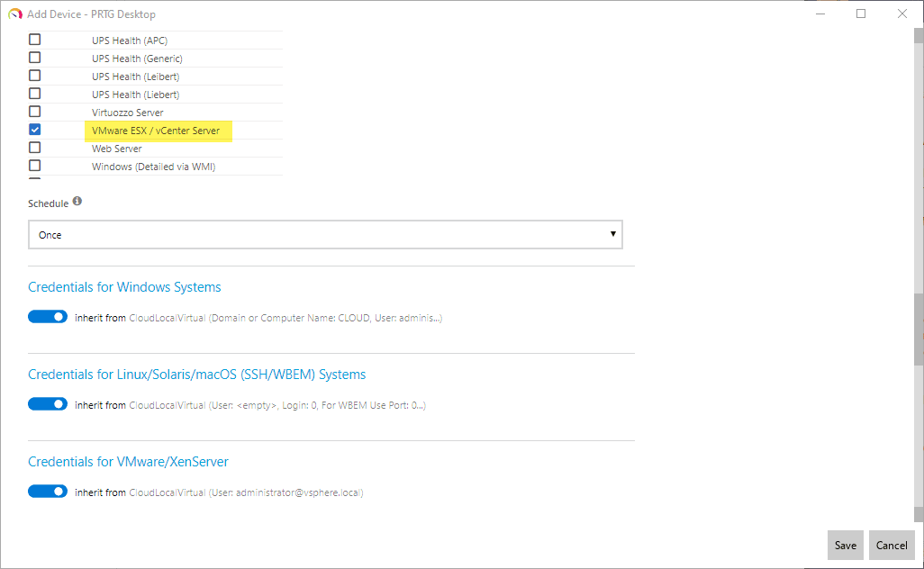This screenshot has width=924, height=569.
Task: Uncheck VMware ESX / vCenter Server checkbox
Action: tap(35, 130)
